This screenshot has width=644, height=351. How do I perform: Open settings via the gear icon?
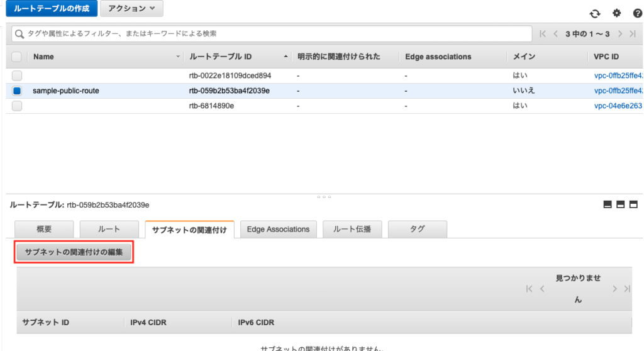tap(616, 13)
